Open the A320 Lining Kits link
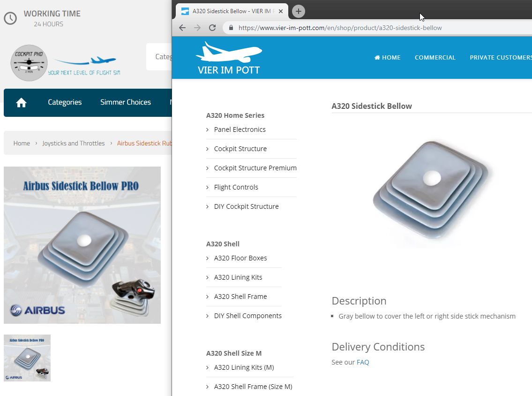 (238, 277)
